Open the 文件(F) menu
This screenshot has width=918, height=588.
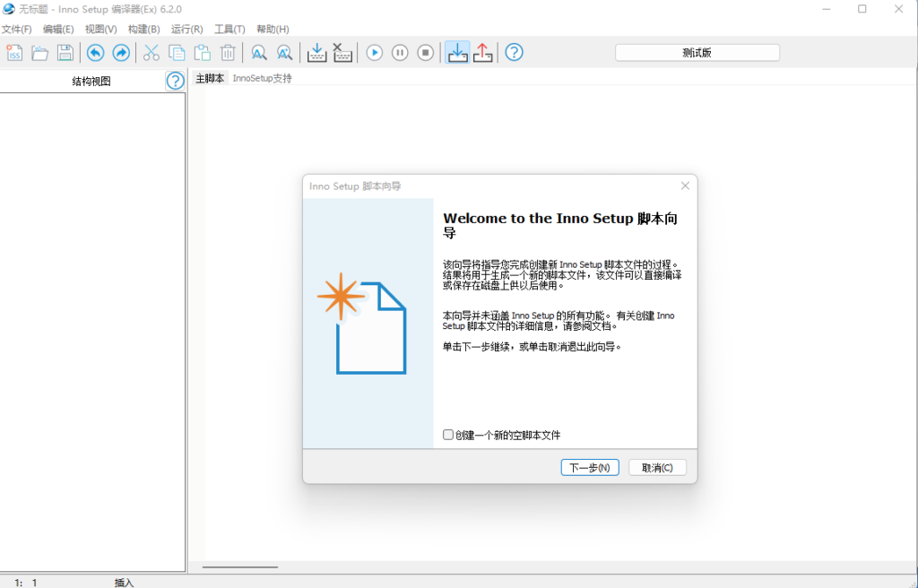click(20, 29)
